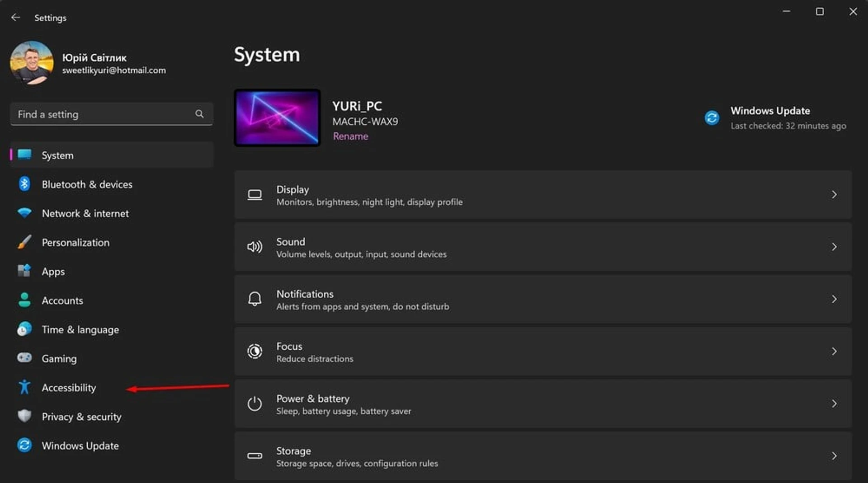Click the Apps icon in sidebar
868x483 pixels.
coord(24,271)
